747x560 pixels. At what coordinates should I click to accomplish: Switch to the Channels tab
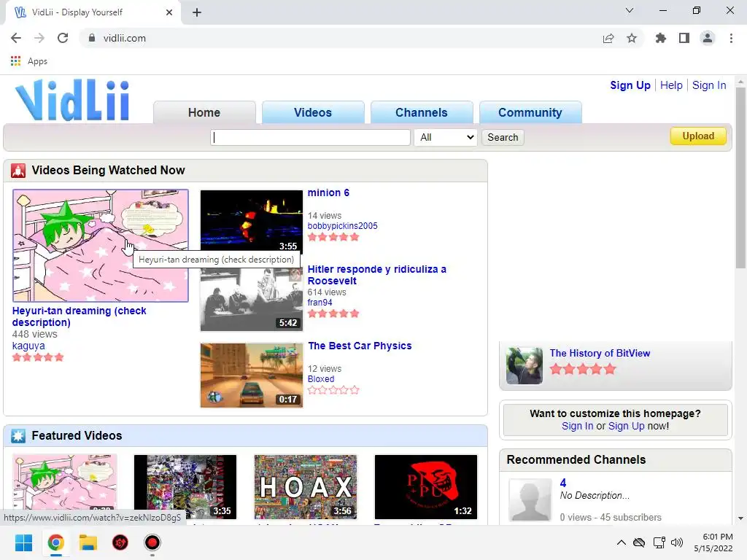(x=422, y=112)
